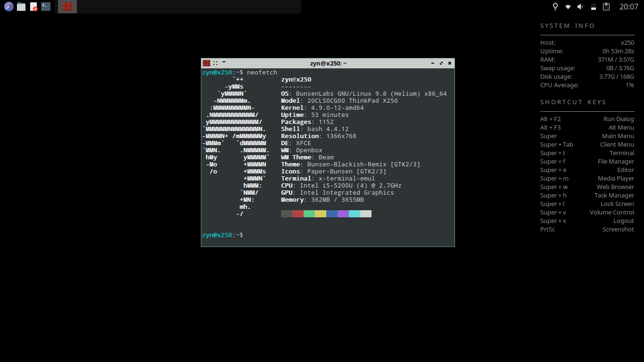Click the typed 'neofetch' command text
Screen dimensions: 644x362
262,73
